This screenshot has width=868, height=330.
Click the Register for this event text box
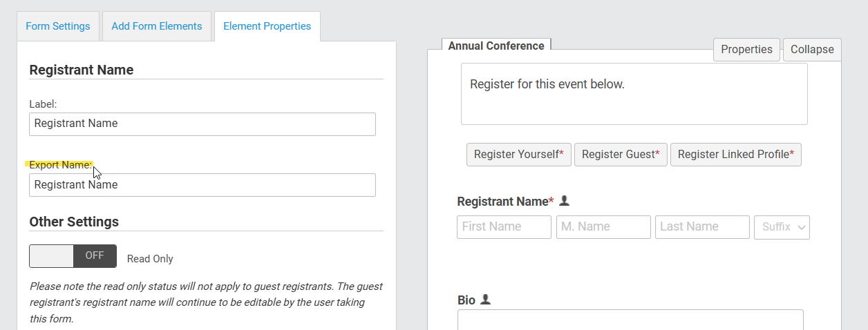634,94
